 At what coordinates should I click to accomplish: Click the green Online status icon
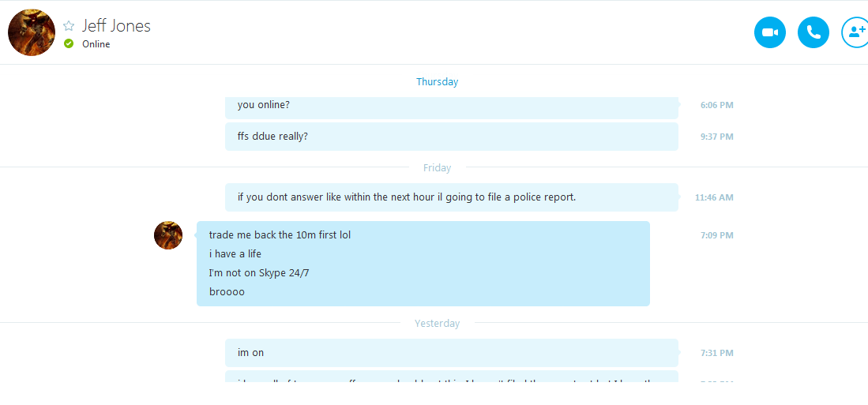[69, 43]
